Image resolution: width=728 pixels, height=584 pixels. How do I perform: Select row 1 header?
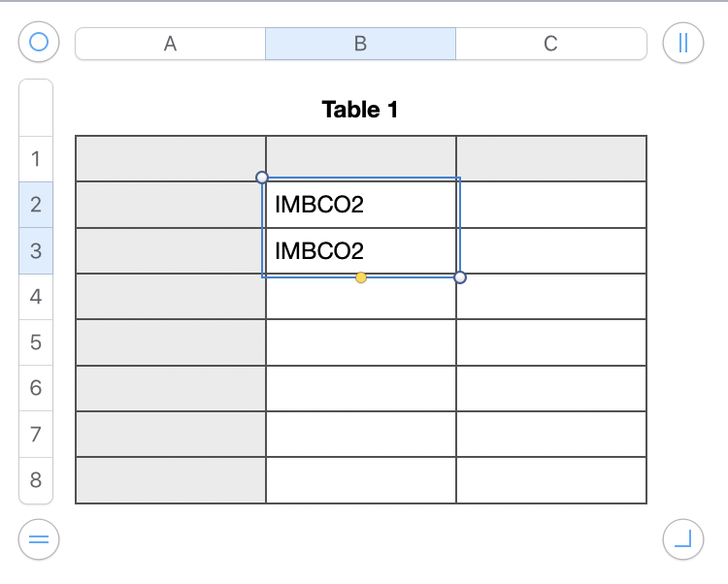coord(36,158)
